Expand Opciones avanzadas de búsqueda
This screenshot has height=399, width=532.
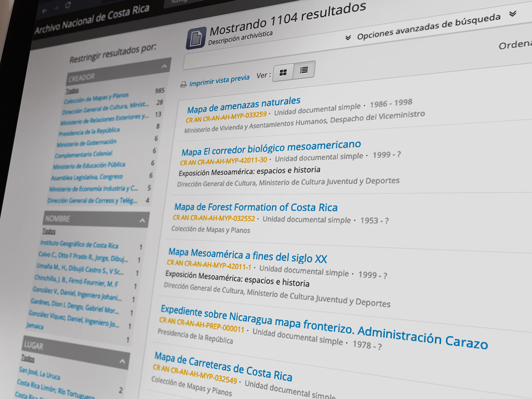point(428,27)
